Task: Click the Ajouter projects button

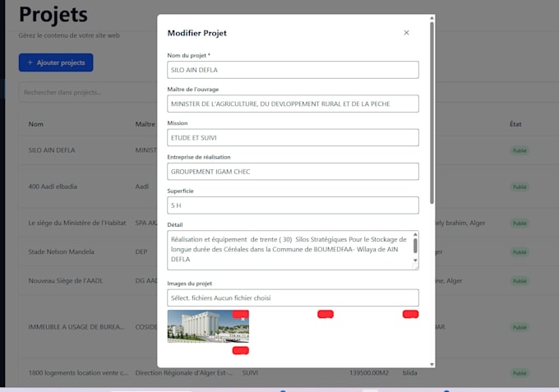Action: click(56, 62)
